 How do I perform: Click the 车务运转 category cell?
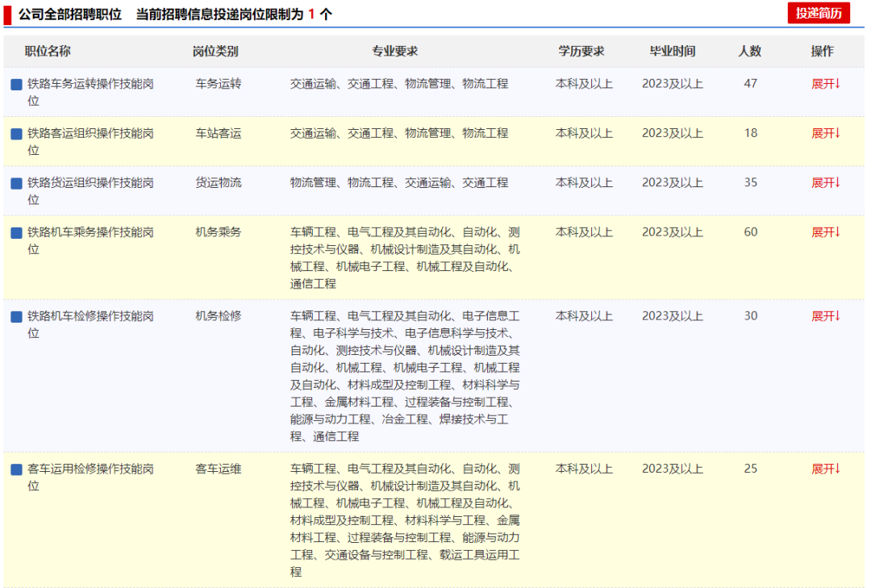pos(219,84)
